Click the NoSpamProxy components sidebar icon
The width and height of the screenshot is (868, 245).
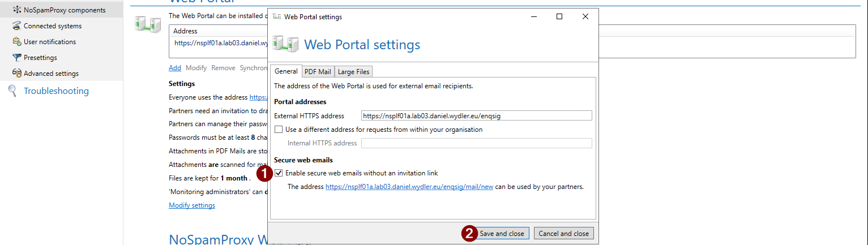(16, 10)
